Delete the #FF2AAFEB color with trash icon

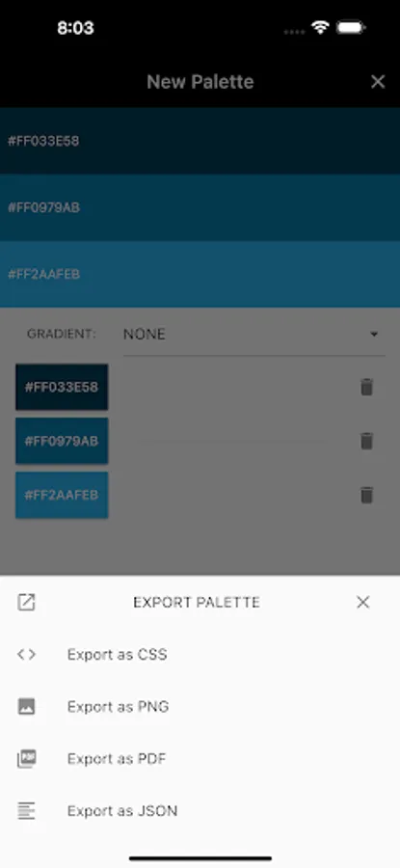pyautogui.click(x=366, y=495)
